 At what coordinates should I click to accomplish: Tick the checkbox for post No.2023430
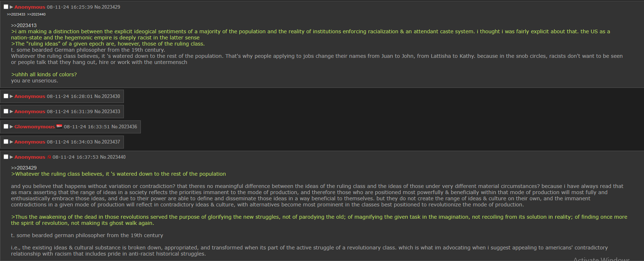point(6,96)
